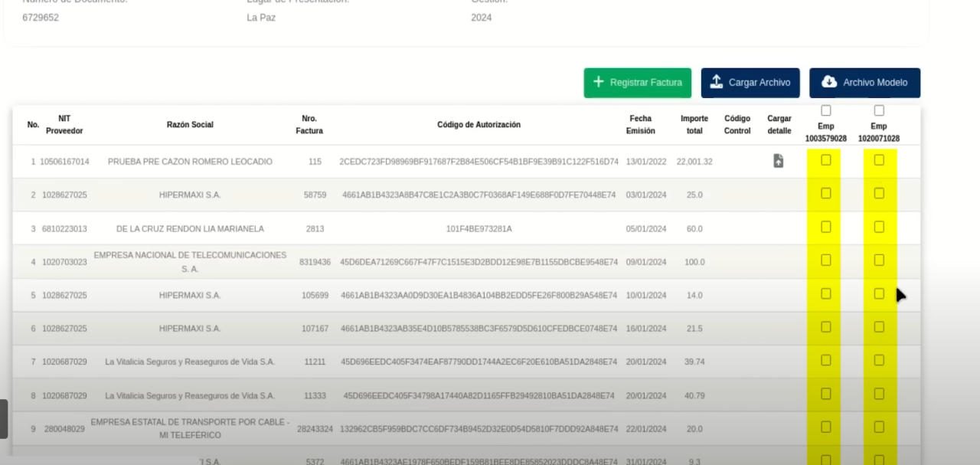Select the amount 39.74 cell
Screen dimensions: 980x465
pyautogui.click(x=694, y=362)
